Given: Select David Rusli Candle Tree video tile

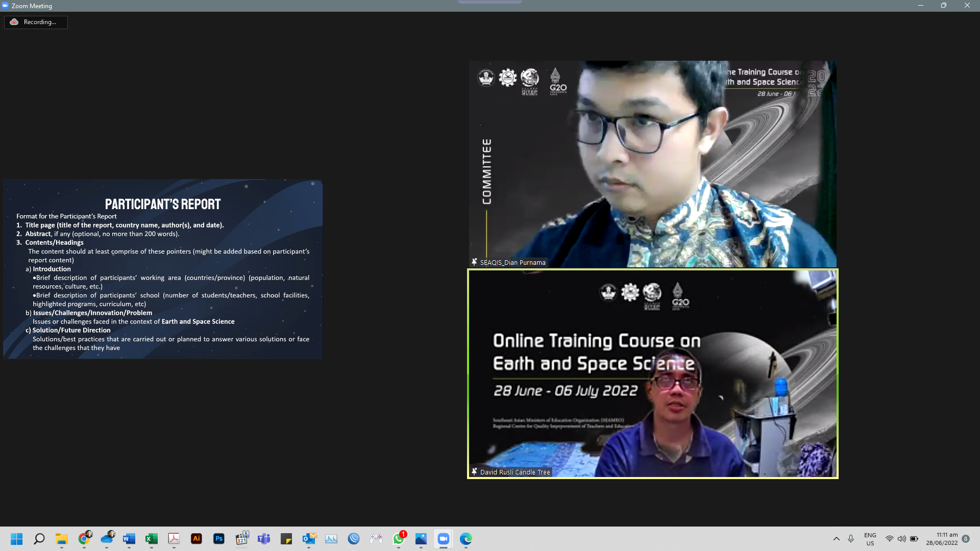Looking at the screenshot, I should (652, 373).
